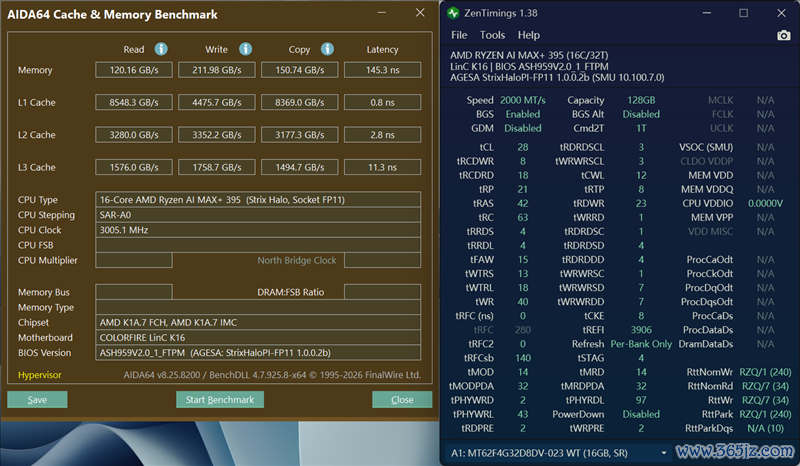Click the tCL value 28
This screenshot has height=466, width=800.
(x=522, y=147)
